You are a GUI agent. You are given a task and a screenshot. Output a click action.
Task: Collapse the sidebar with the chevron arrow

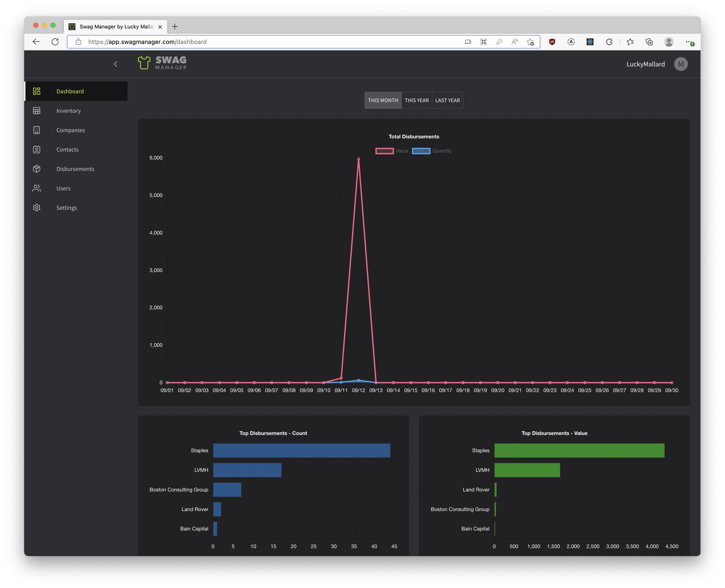tap(115, 64)
